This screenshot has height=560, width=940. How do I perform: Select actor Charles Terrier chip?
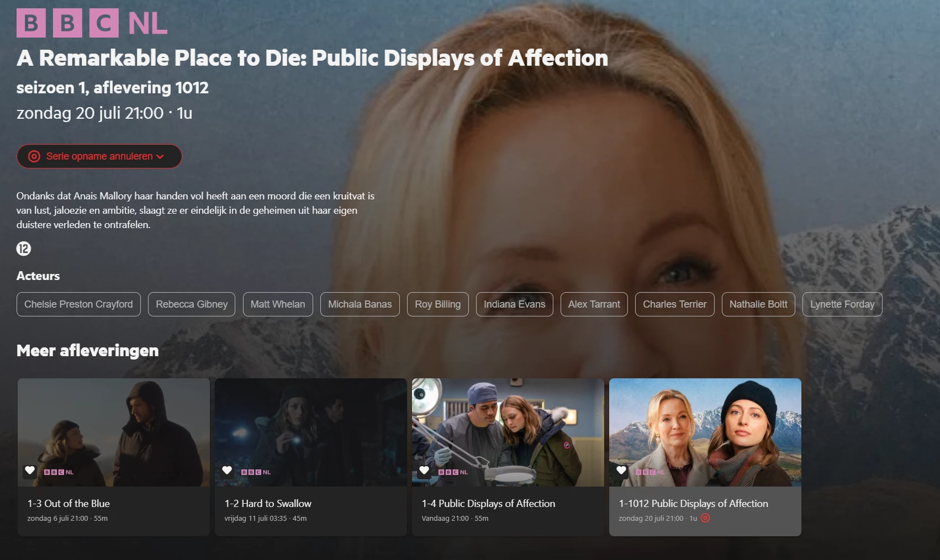(x=675, y=304)
